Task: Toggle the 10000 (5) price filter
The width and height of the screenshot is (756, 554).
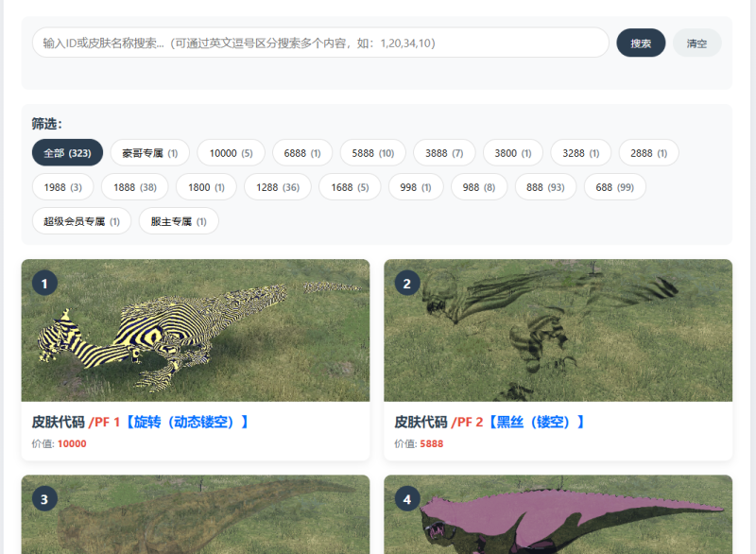Action: (231, 152)
